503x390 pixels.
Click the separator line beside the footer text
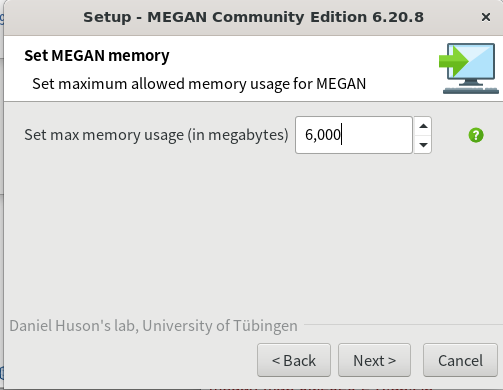pos(403,324)
